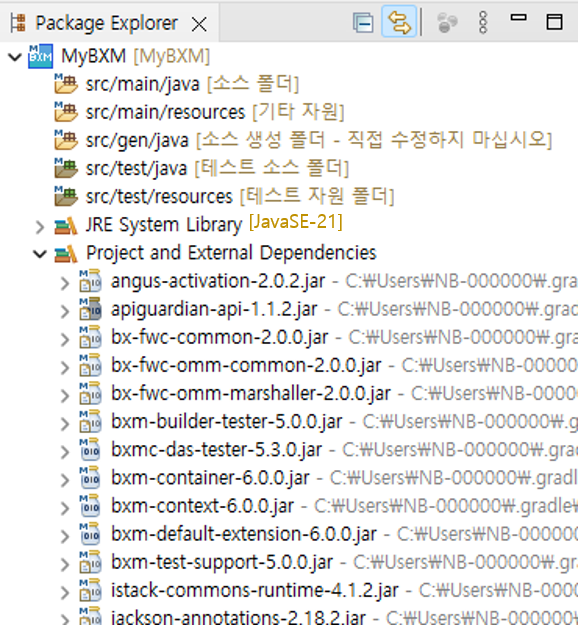This screenshot has height=625, width=578.
Task: Click bxm-default-extension-6.0.0.jar icon
Action: [90, 533]
